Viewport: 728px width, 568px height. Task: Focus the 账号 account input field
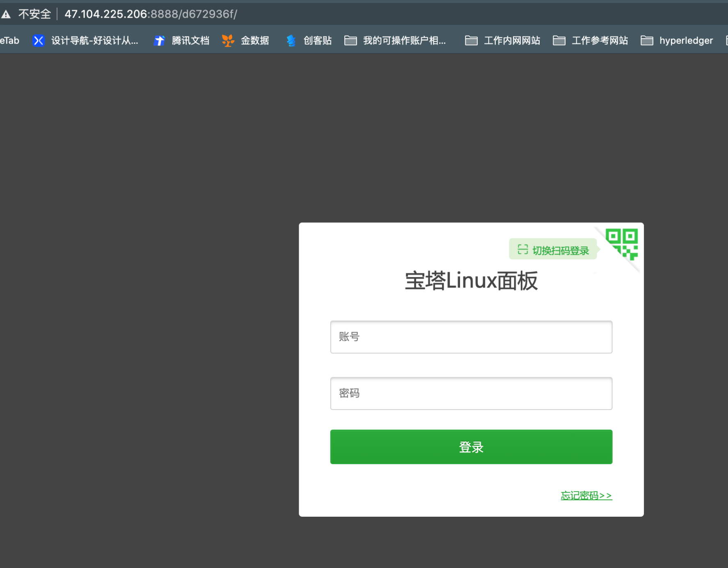point(471,337)
